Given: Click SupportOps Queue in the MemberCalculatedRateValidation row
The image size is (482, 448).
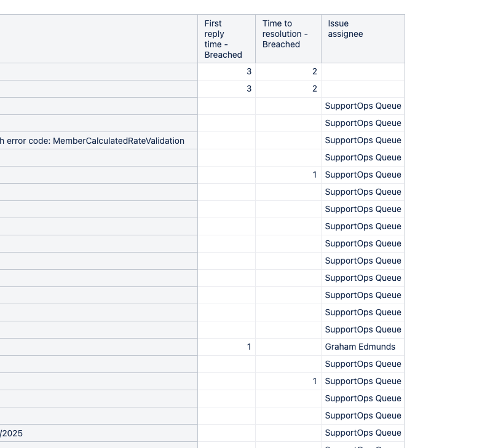Looking at the screenshot, I should [x=363, y=140].
